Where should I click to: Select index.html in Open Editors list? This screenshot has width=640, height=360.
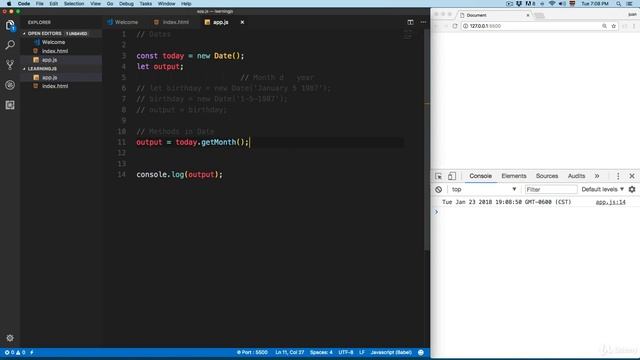tap(55, 51)
